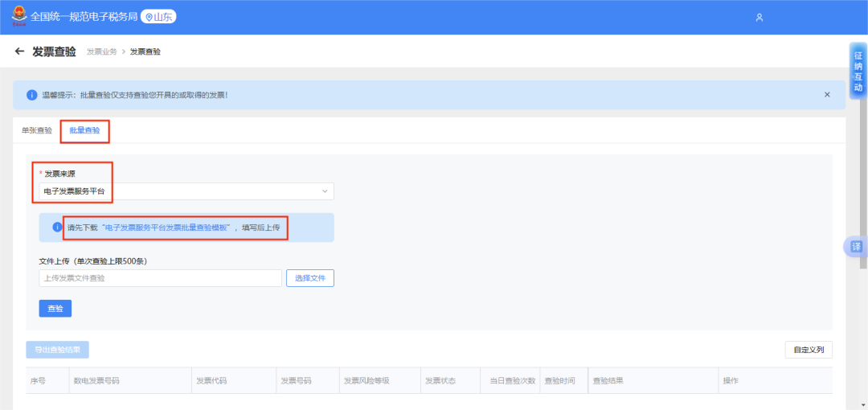Click the 发票业务 breadcrumb link
The width and height of the screenshot is (868, 410).
(x=101, y=51)
